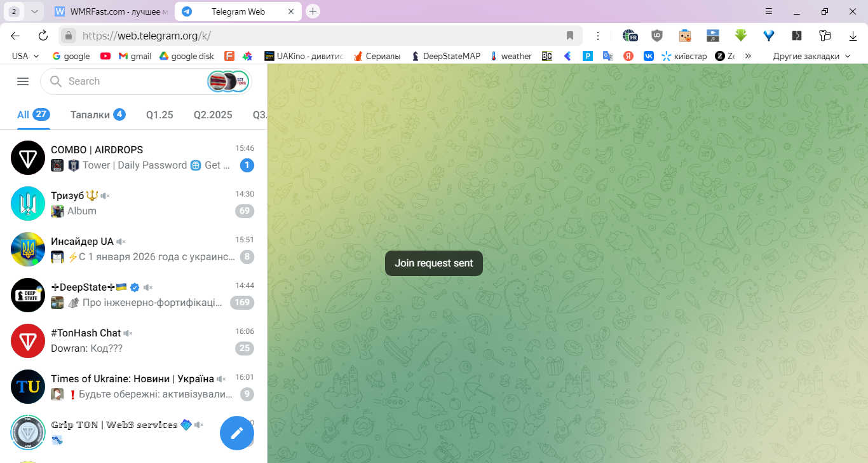The height and width of the screenshot is (463, 868).
Task: Open the FR globe extension
Action: [x=630, y=36]
